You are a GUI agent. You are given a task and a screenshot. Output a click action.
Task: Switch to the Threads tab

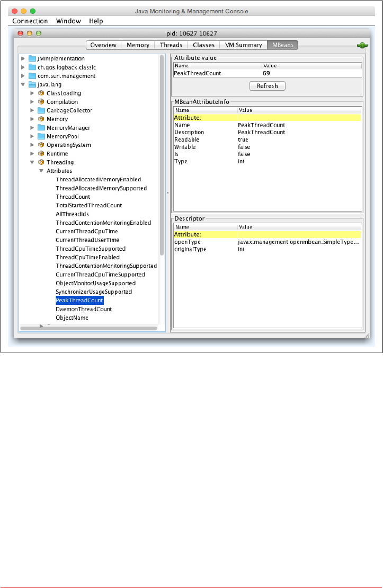pos(171,45)
